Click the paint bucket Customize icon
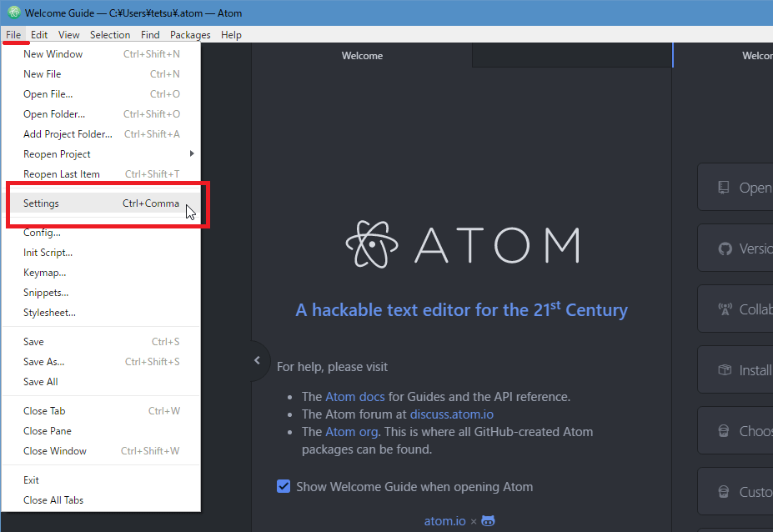Screen dimensions: 773x532 [x=724, y=492]
